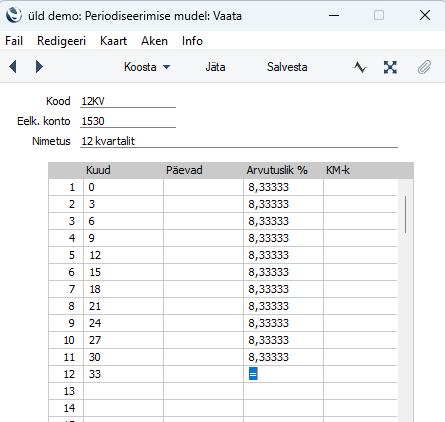Go to the next record arrow
Screen dimensions: 445x422
[39, 67]
